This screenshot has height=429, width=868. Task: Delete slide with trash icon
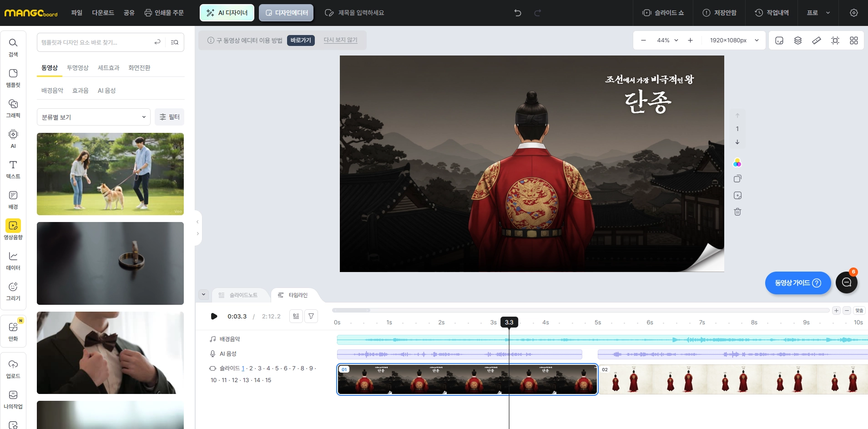tap(737, 212)
